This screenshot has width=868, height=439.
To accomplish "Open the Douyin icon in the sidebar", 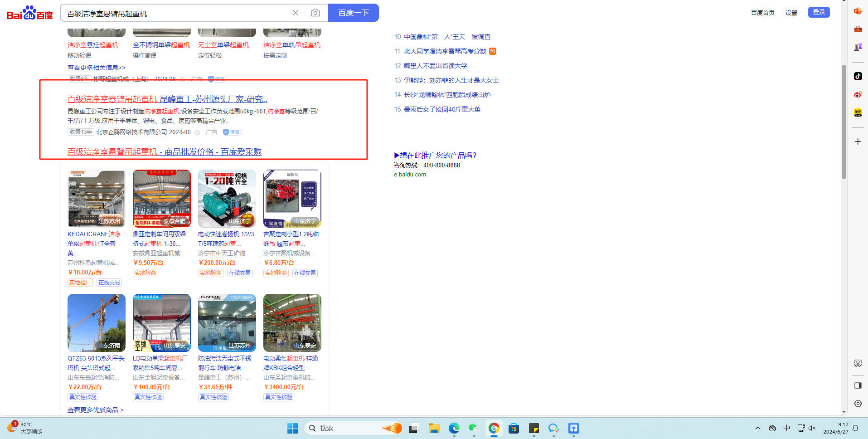I will pyautogui.click(x=858, y=76).
